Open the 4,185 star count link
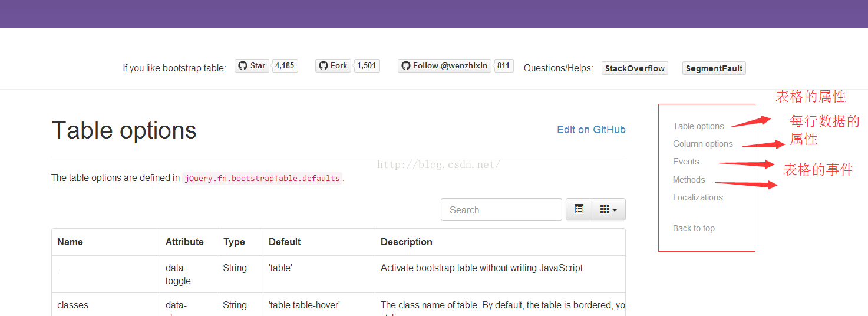 [285, 66]
